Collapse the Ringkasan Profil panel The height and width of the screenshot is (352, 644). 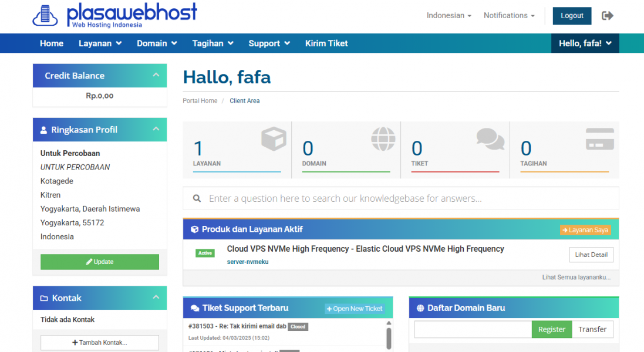pyautogui.click(x=156, y=129)
